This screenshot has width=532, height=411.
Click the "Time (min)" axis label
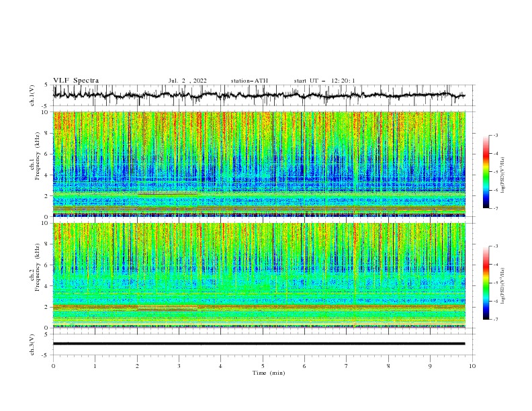[x=269, y=373]
